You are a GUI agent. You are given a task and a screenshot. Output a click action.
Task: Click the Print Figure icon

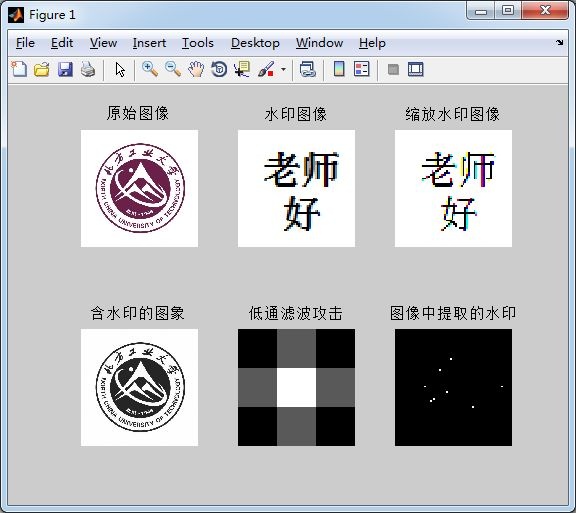pyautogui.click(x=88, y=69)
